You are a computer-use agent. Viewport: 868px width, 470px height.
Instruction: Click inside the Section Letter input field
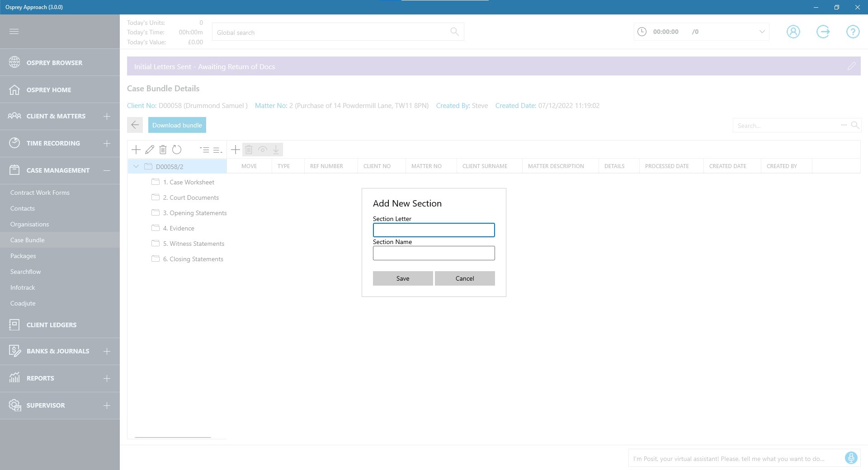click(434, 230)
